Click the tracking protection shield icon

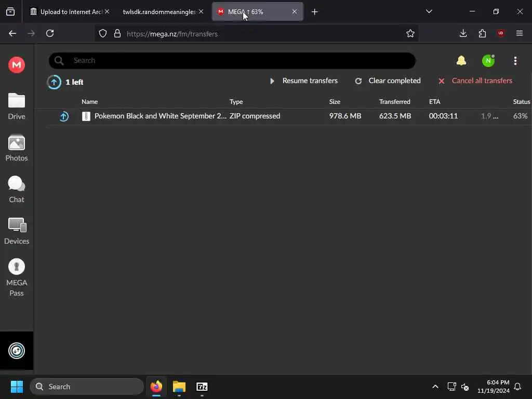[103, 33]
